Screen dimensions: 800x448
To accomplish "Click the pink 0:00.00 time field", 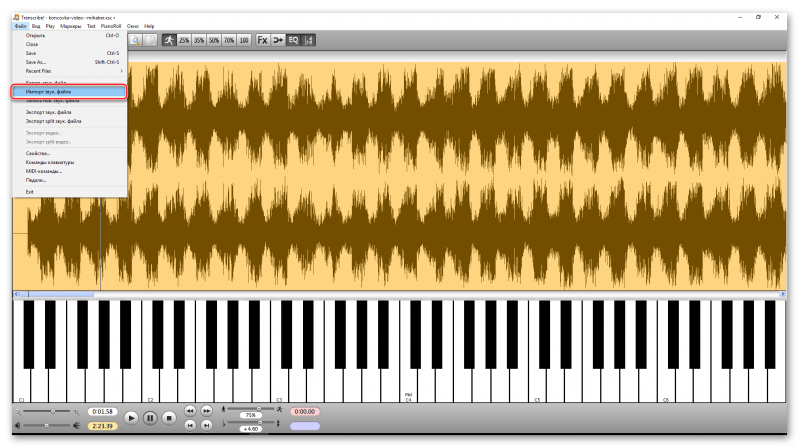I will pyautogui.click(x=305, y=411).
